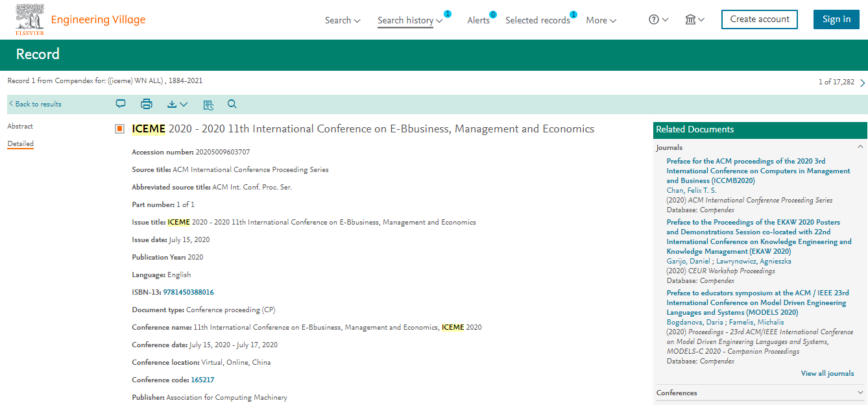
Task: Go back to results
Action: (35, 104)
